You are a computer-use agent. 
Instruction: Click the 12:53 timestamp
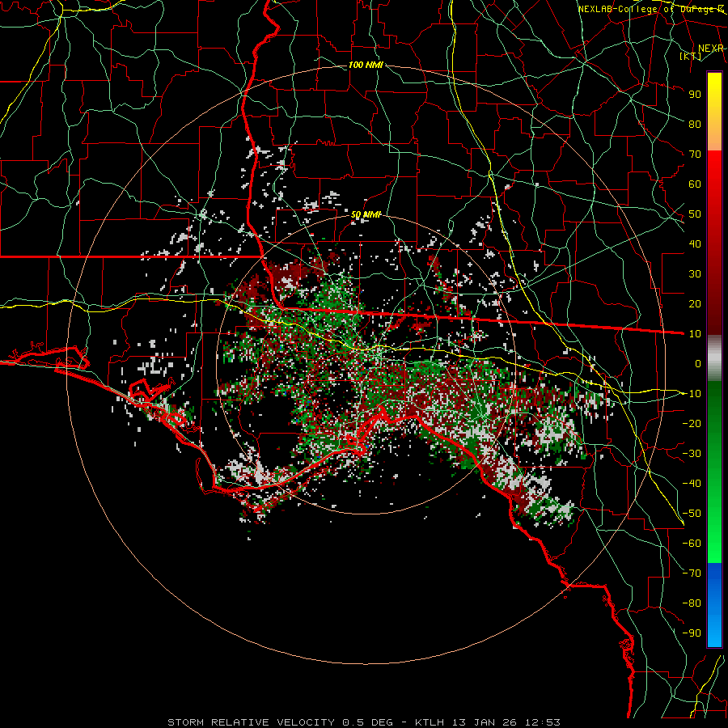tap(543, 722)
